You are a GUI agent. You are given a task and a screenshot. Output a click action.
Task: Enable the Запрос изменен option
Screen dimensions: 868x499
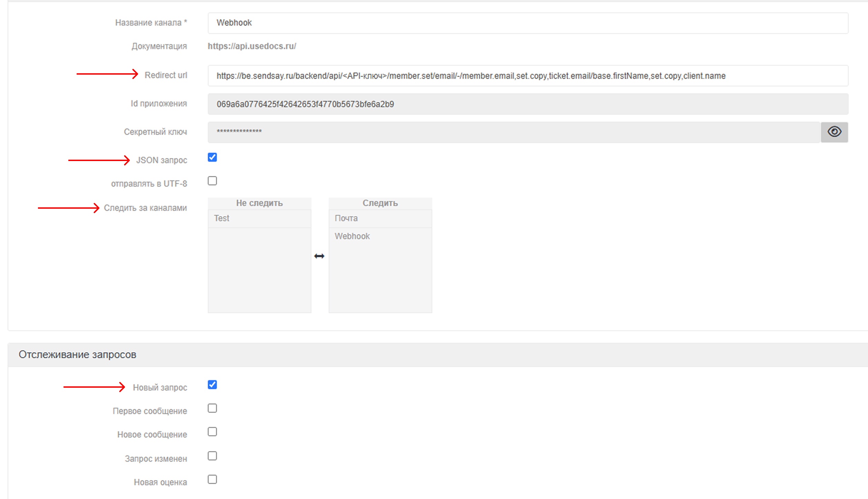pos(213,455)
